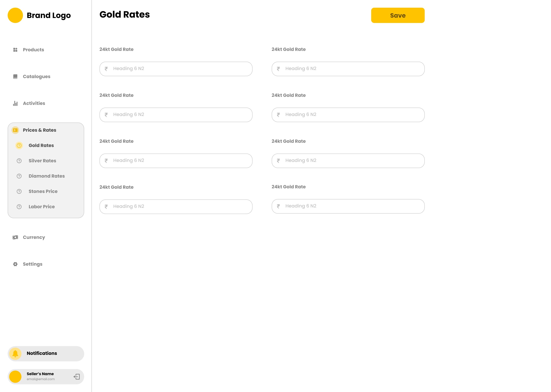The height and width of the screenshot is (392, 551).
Task: Click the Gold Rates page title
Action: [x=125, y=15]
